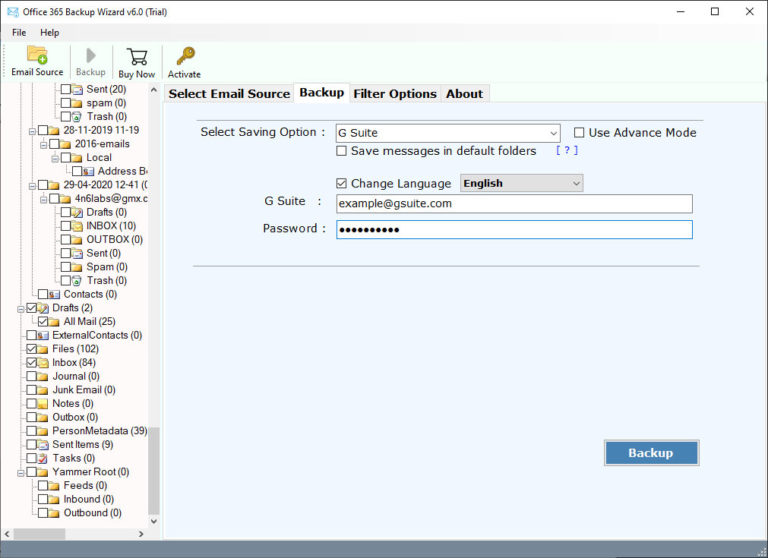This screenshot has height=558, width=768.
Task: Click the Email Source toolbar icon
Action: click(x=37, y=55)
